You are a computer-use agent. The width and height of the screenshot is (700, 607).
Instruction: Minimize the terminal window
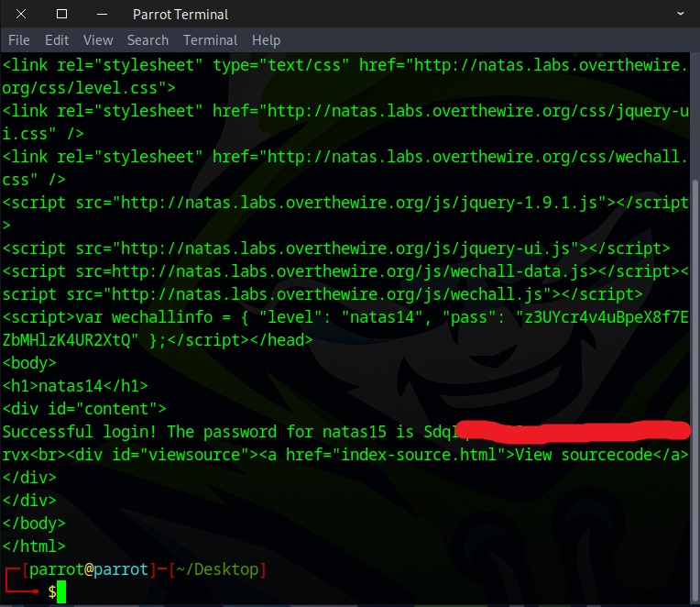(102, 14)
